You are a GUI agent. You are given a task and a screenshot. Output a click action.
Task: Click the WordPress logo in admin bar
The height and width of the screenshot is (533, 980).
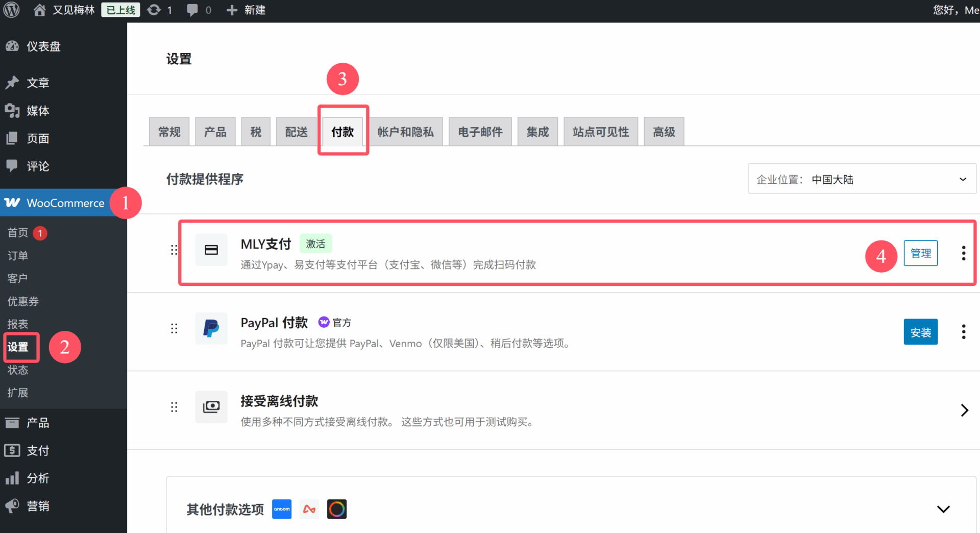point(11,10)
